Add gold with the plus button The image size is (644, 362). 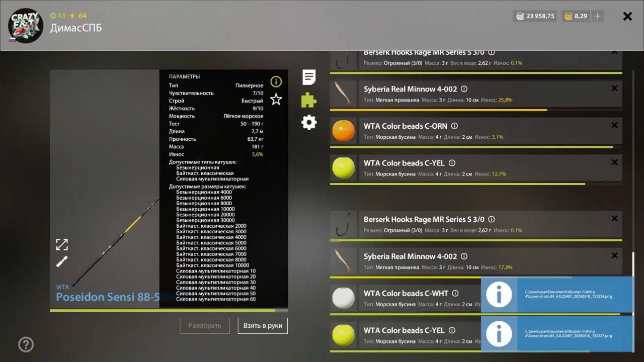(598, 16)
